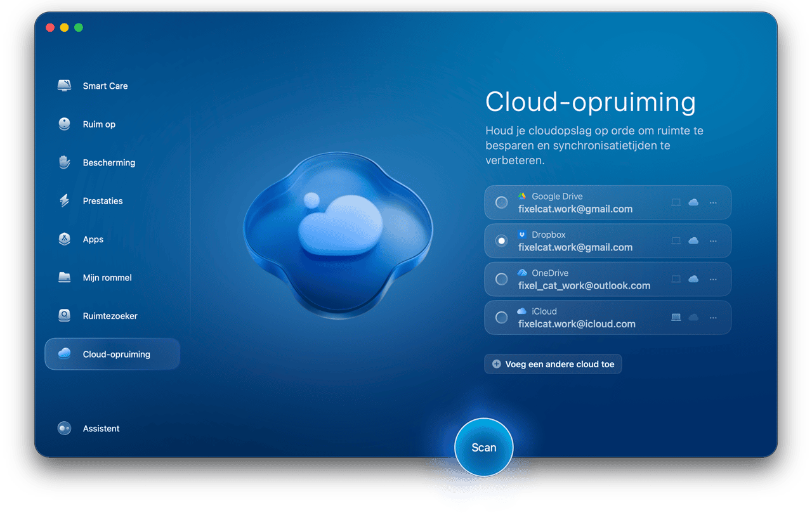Click the cloud icon in Google Drive row

693,202
